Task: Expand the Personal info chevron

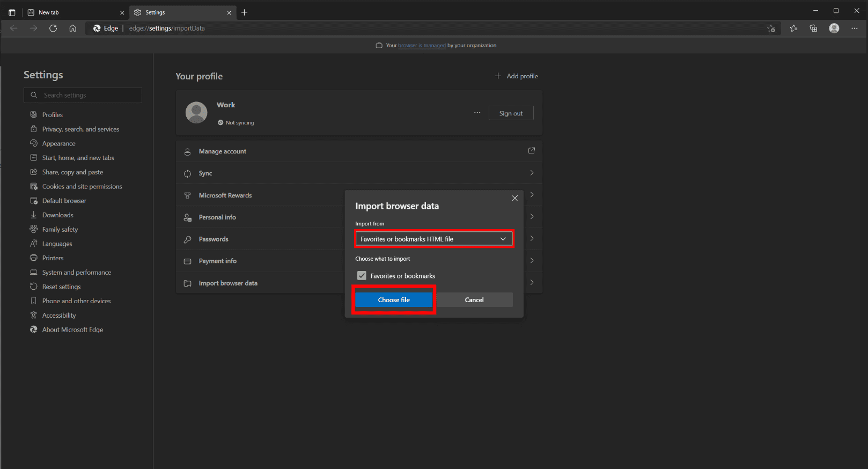Action: (532, 216)
